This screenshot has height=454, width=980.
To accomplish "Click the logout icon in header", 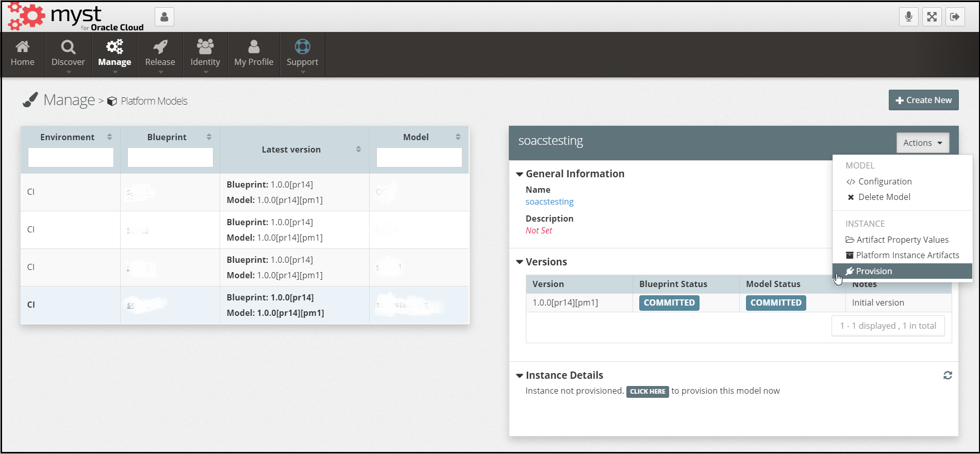I will 955,16.
